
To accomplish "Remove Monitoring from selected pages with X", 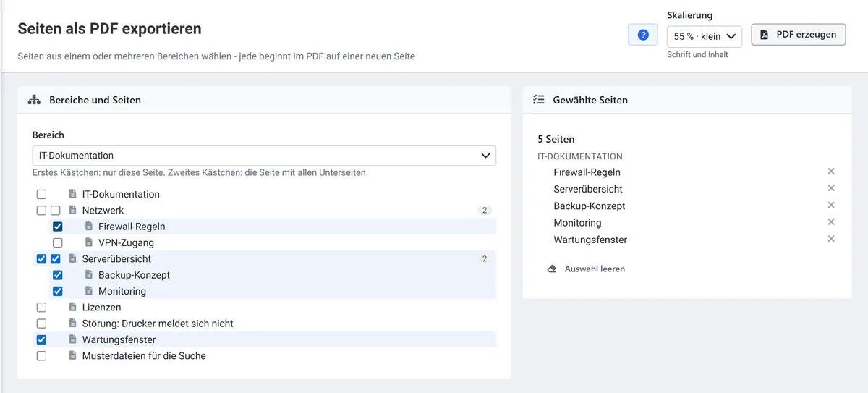I will [x=831, y=222].
